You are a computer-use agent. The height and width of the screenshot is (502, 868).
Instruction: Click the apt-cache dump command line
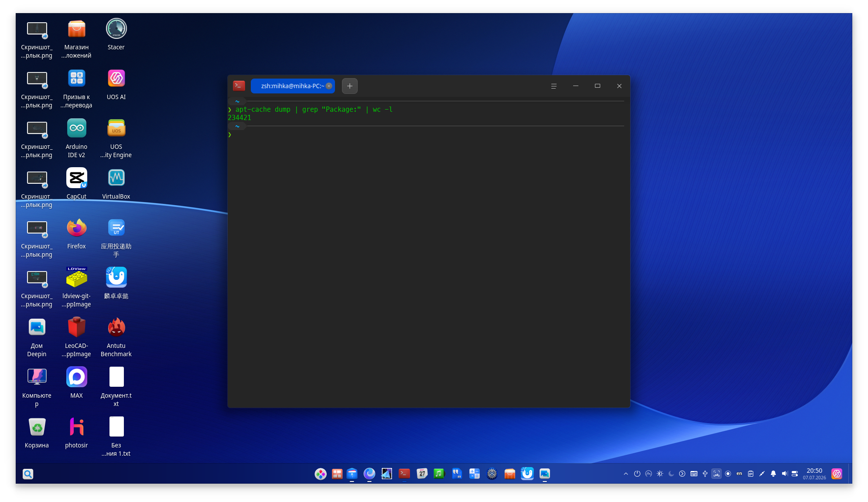(314, 110)
